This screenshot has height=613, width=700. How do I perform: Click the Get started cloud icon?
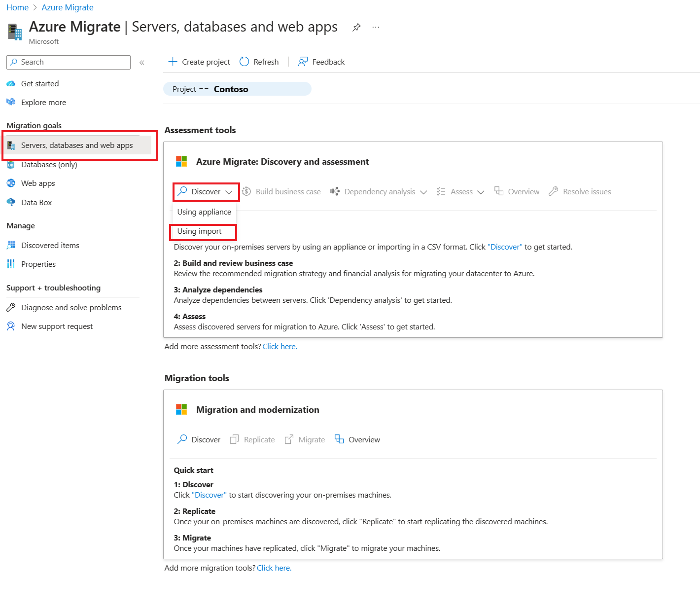click(x=11, y=84)
